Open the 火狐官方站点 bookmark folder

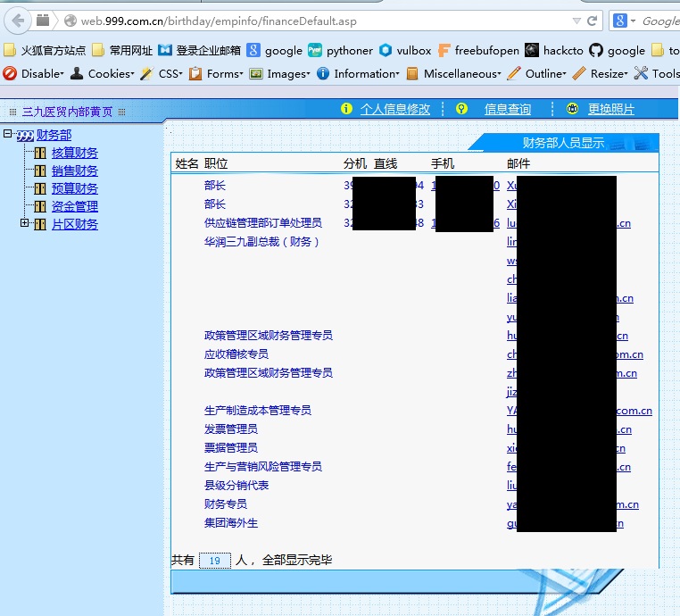click(45, 51)
